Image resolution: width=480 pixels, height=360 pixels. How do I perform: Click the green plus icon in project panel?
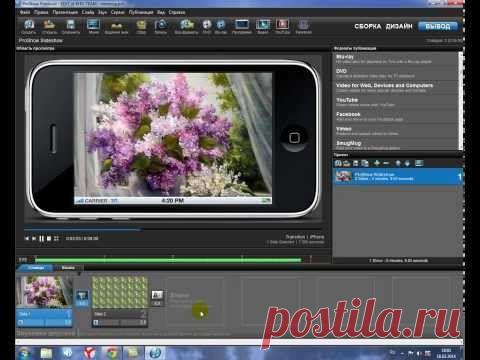[x=377, y=163]
